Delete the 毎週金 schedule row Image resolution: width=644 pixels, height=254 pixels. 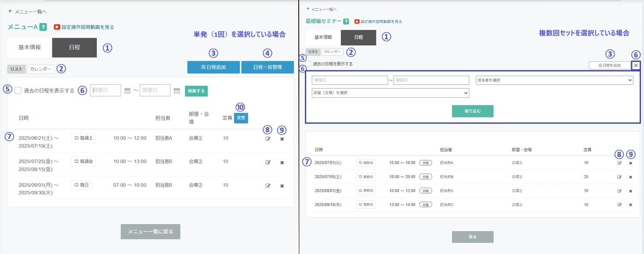point(282,162)
